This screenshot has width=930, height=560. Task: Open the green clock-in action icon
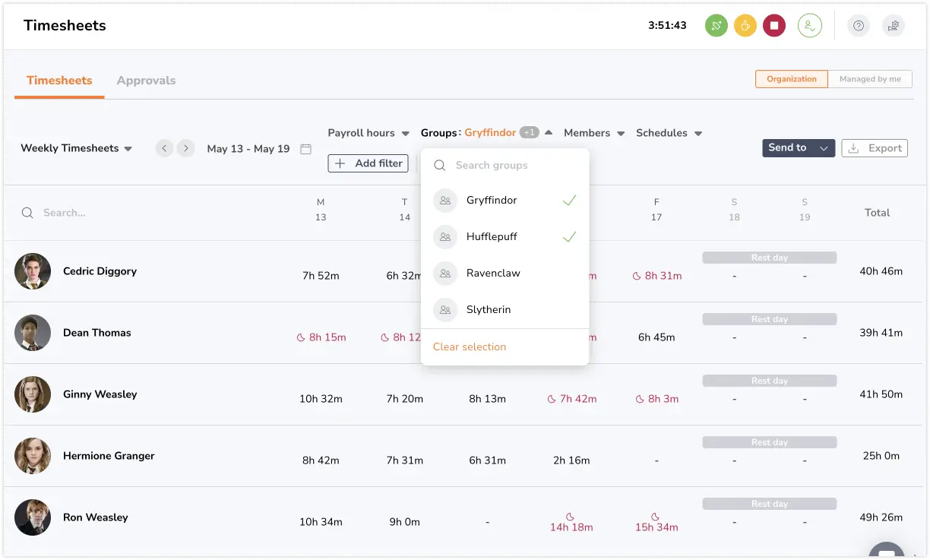(716, 25)
